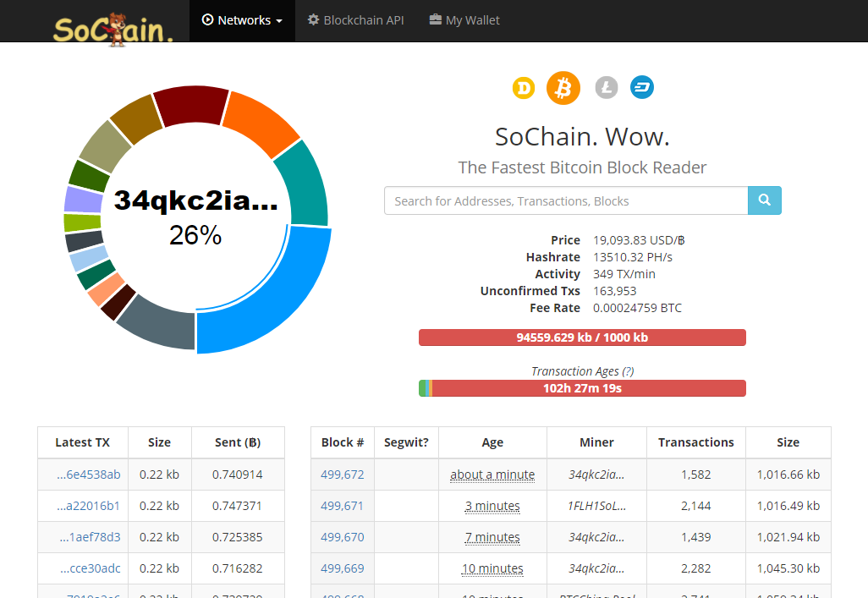The image size is (868, 598).
Task: Open My Wallet
Action: pyautogui.click(x=464, y=20)
